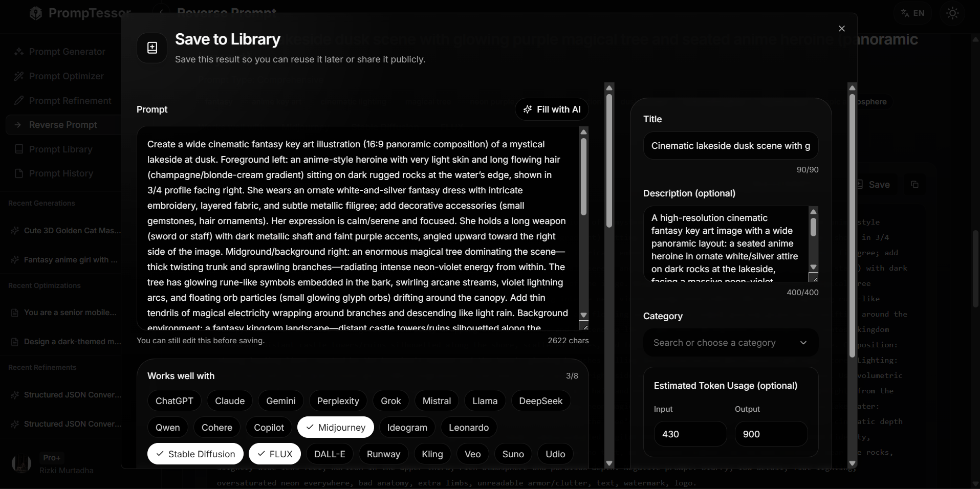Toggle the Grok model chip
This screenshot has width=980, height=489.
pos(391,401)
